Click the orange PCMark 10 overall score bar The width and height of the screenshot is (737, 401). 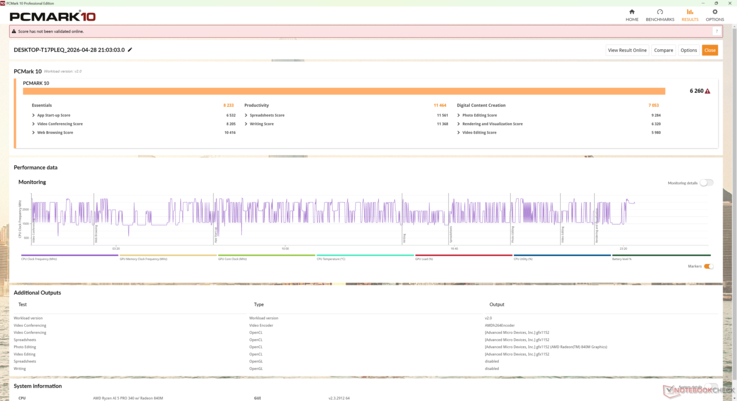tap(344, 91)
